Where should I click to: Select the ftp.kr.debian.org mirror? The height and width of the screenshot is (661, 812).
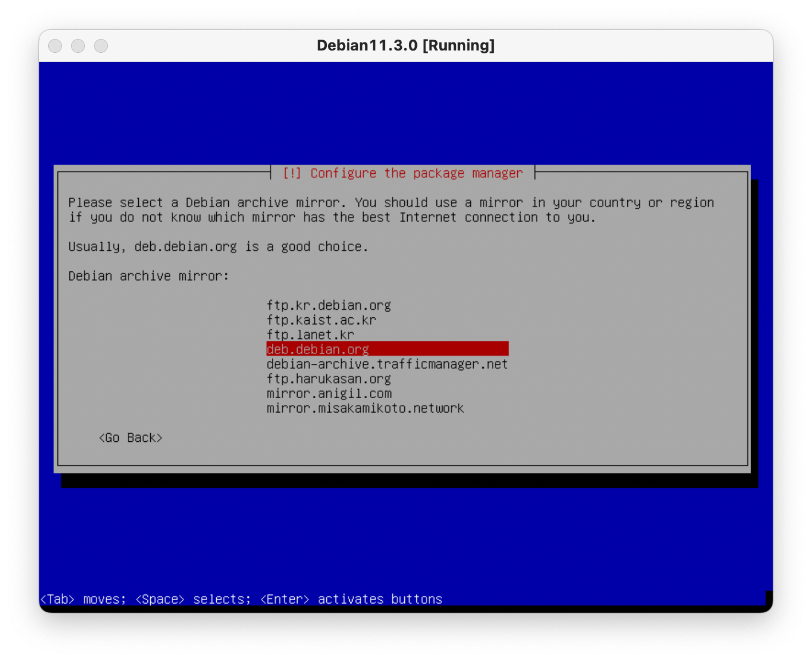click(x=329, y=305)
